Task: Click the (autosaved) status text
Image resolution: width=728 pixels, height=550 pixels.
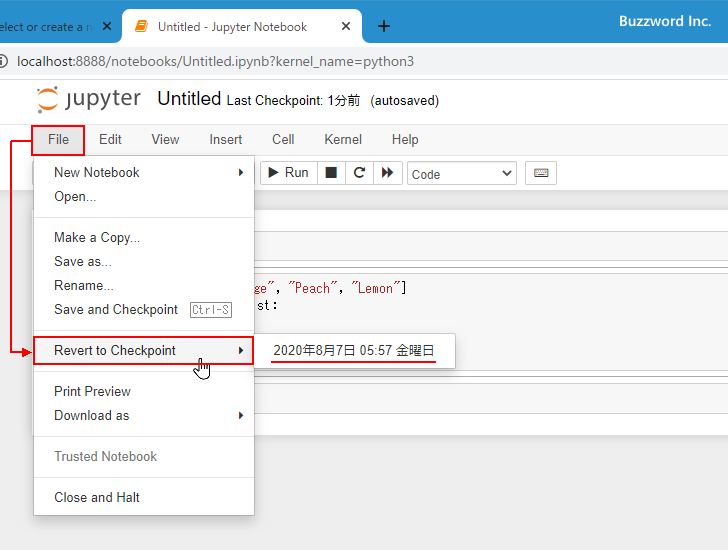Action: (x=404, y=100)
